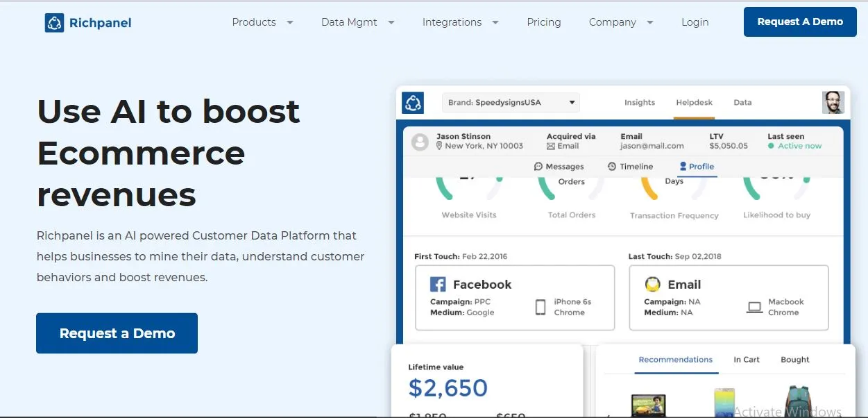The width and height of the screenshot is (868, 418).
Task: Click the user avatar photo in dashboard
Action: coord(833,103)
